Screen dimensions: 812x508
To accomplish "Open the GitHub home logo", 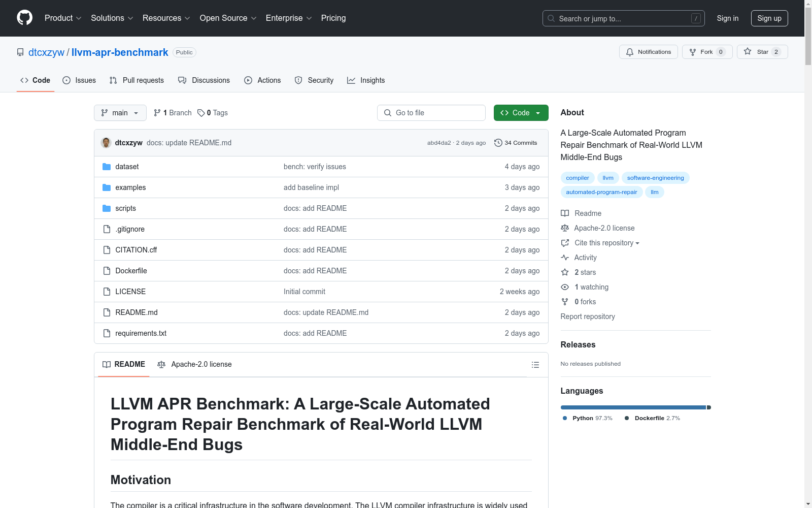I will point(24,18).
